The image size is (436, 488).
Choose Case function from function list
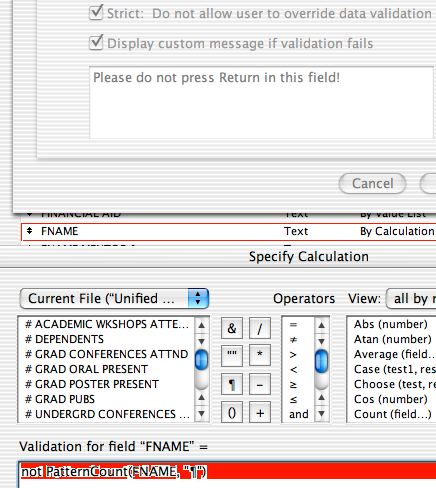395,369
